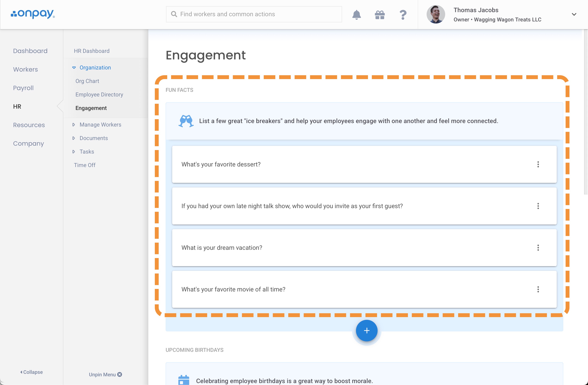This screenshot has width=588, height=385.
Task: Click the OnPay logo
Action: [33, 14]
